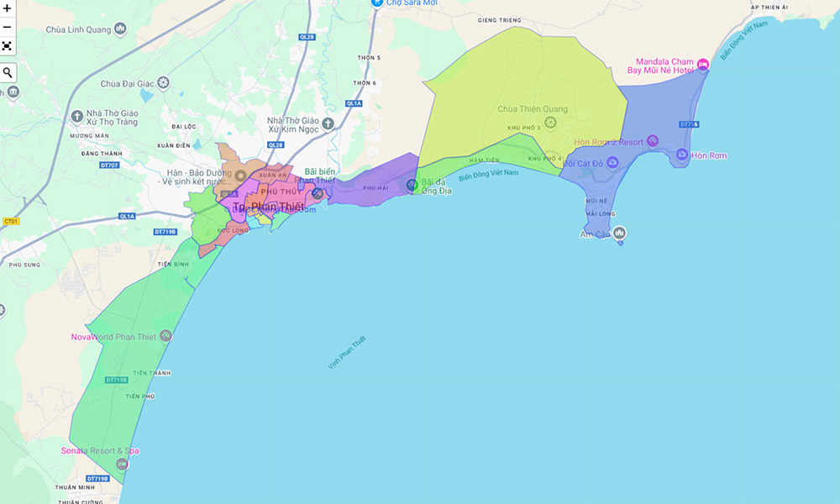Click Nhà Thờ Giáo Xứ Thọ Tràng church icon

(77, 116)
